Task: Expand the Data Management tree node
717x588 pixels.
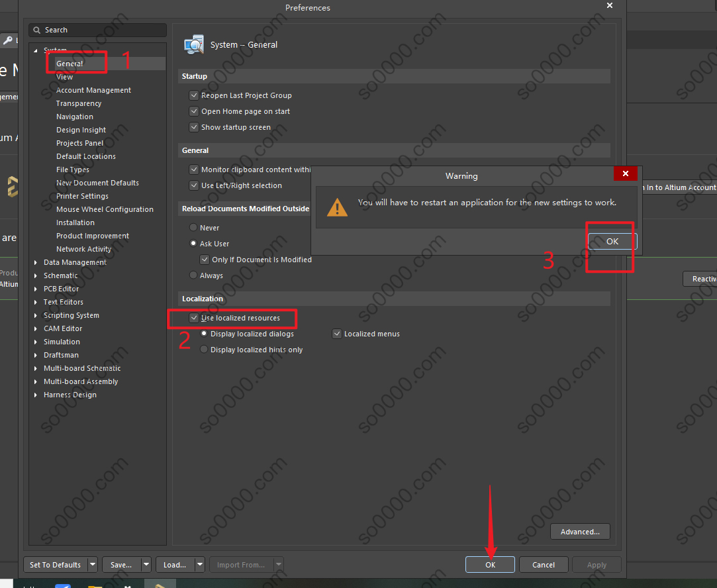Action: (36, 262)
